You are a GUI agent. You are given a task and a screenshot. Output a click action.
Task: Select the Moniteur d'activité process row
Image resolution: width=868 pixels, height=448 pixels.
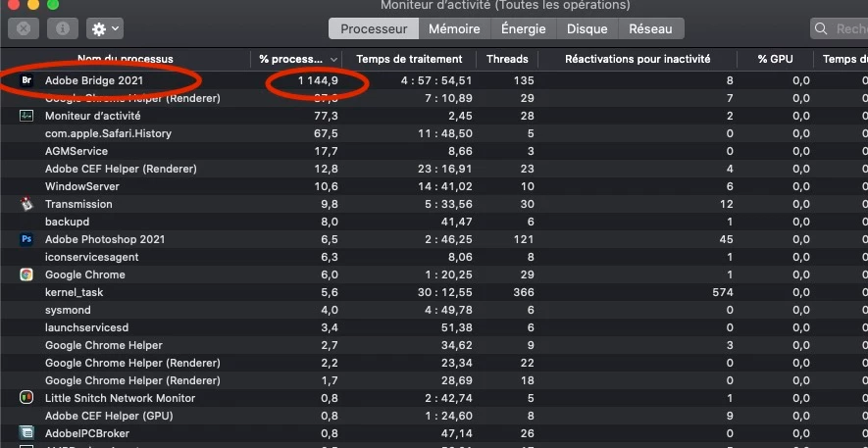coord(434,116)
